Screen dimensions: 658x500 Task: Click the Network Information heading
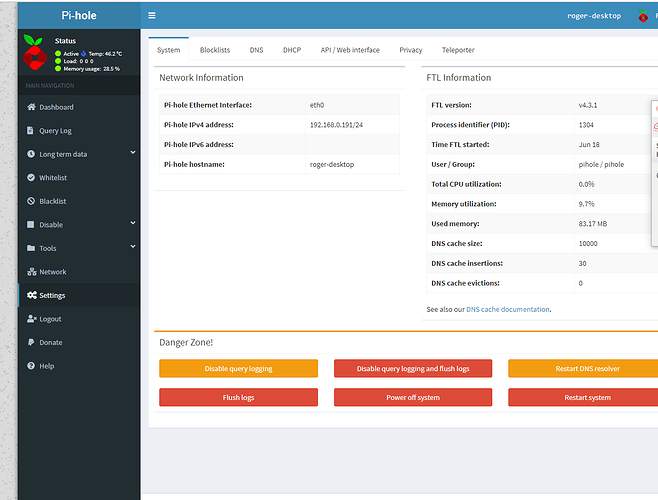(201, 78)
